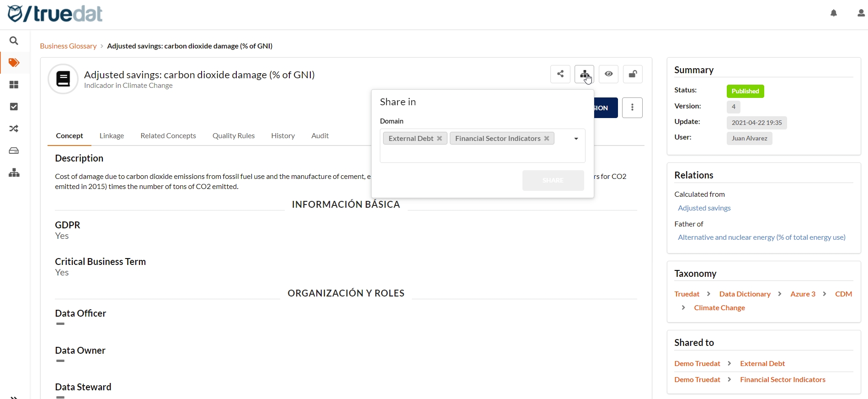Image resolution: width=868 pixels, height=399 pixels.
Task: Open the three-dot more options menu
Action: coord(632,108)
